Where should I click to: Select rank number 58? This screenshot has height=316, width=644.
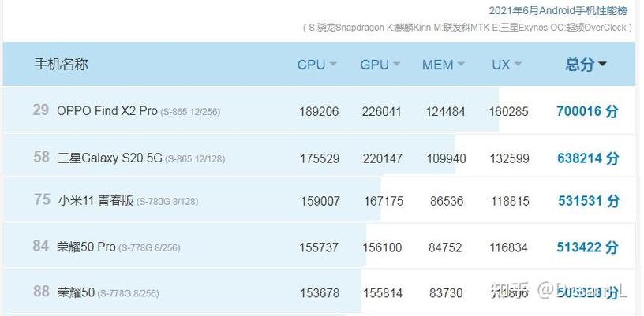pos(41,157)
